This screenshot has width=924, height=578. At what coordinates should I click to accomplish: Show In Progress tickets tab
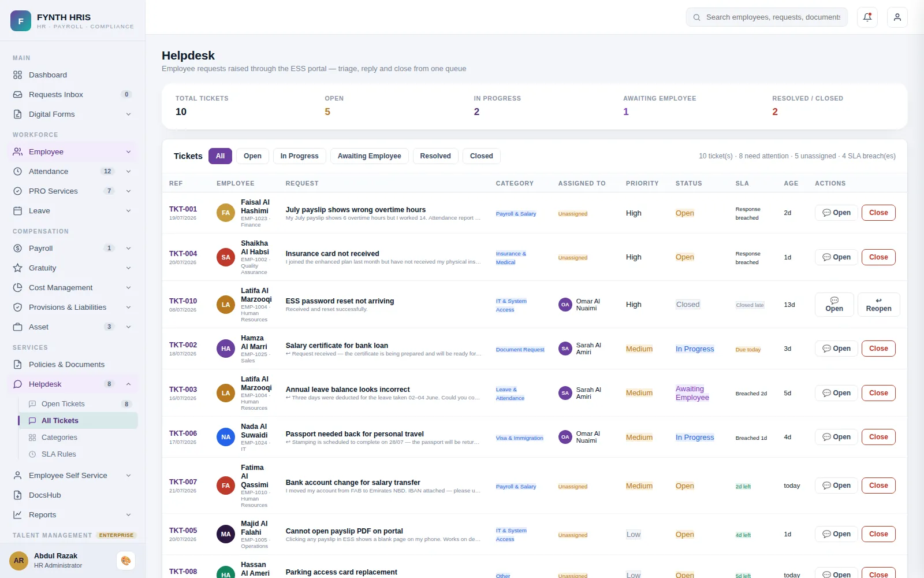pyautogui.click(x=299, y=156)
